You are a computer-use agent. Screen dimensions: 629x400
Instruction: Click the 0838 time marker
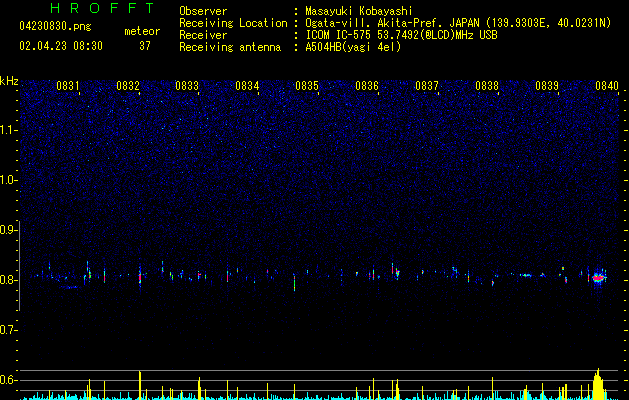tap(487, 86)
